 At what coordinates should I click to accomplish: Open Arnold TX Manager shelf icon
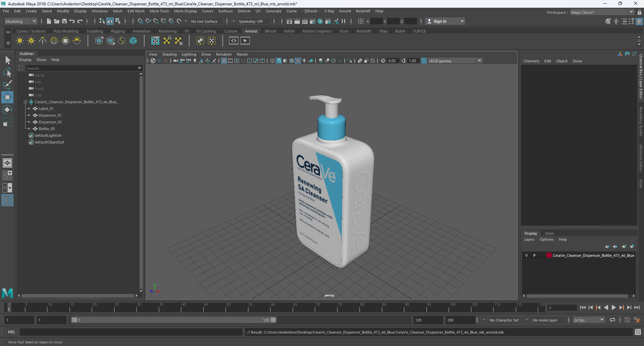(155, 41)
